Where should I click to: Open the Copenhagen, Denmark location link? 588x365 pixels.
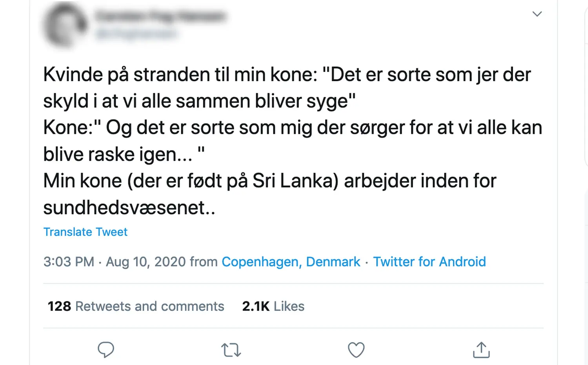pyautogui.click(x=291, y=262)
